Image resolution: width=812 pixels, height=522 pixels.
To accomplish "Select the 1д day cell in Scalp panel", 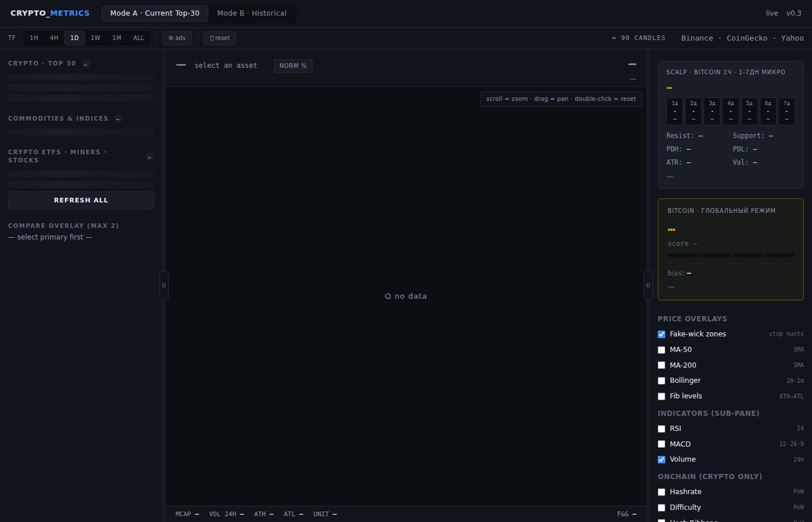I will [x=675, y=111].
